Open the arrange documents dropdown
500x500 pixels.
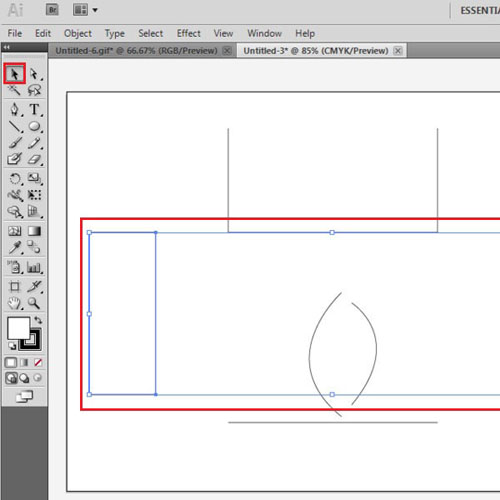85,10
